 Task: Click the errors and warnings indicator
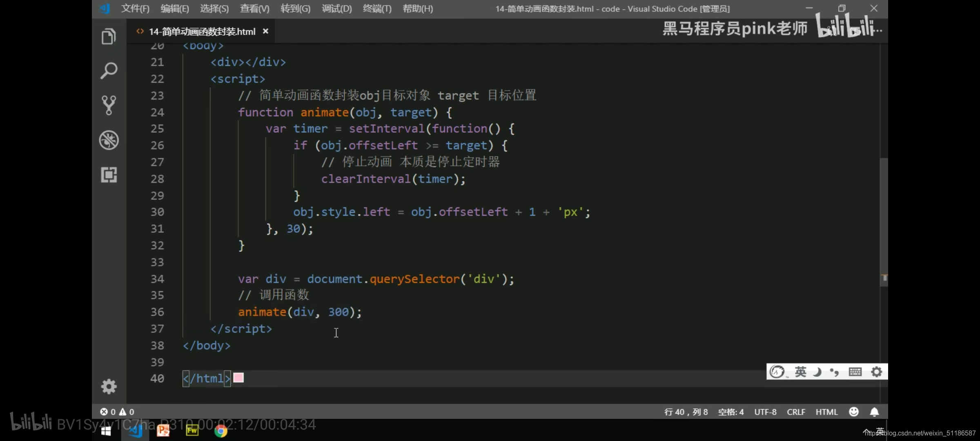[117, 412]
